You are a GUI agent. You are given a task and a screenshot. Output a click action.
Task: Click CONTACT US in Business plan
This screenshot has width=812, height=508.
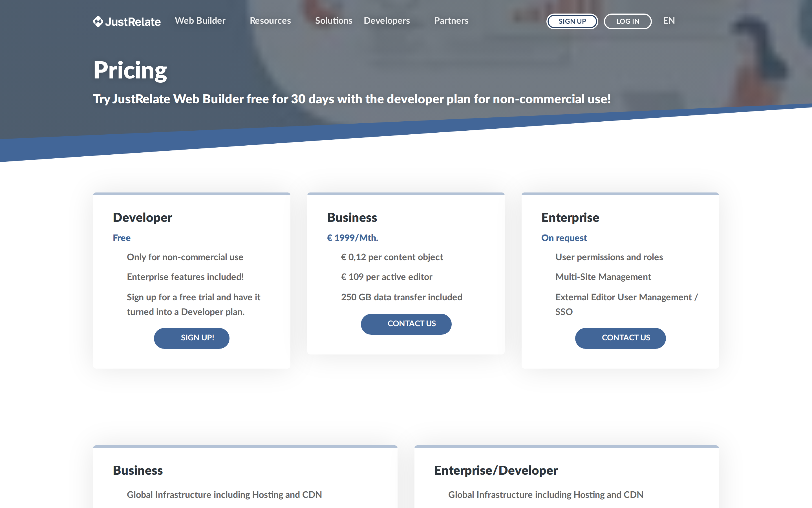click(406, 324)
